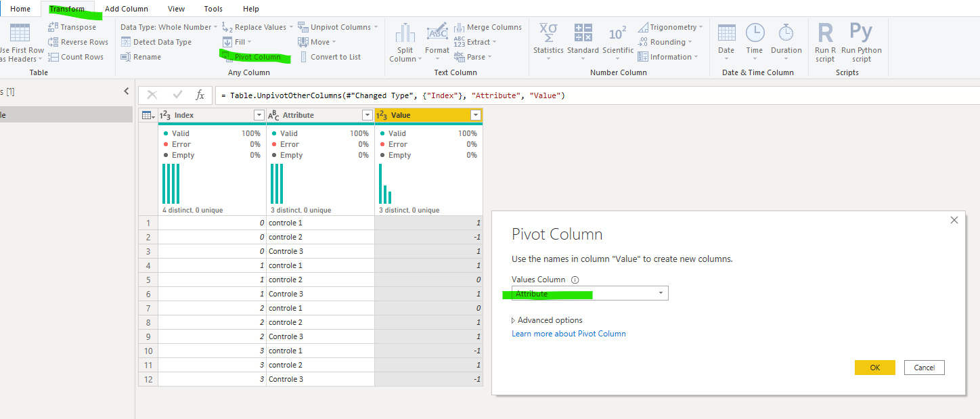
Task: Switch to the View tab
Action: click(176, 9)
